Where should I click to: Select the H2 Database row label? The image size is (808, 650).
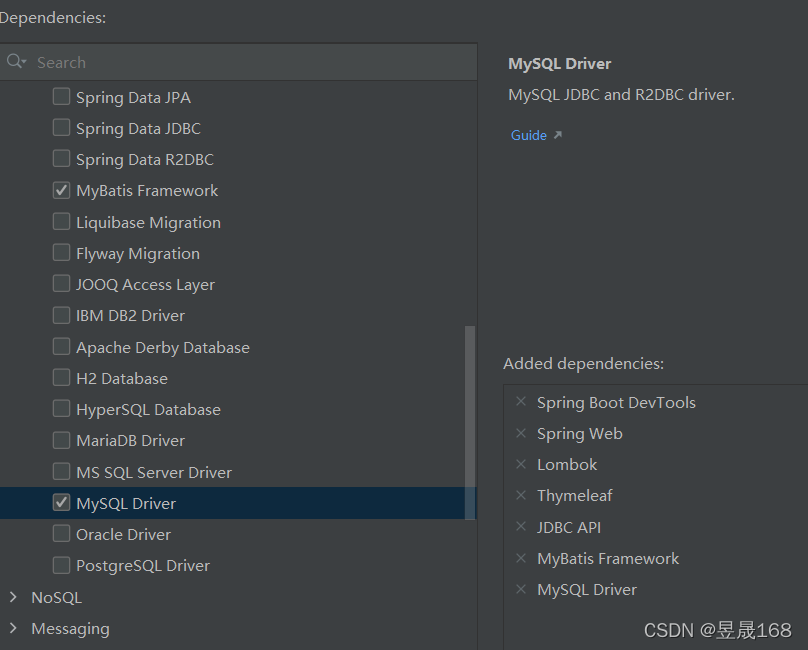122,378
